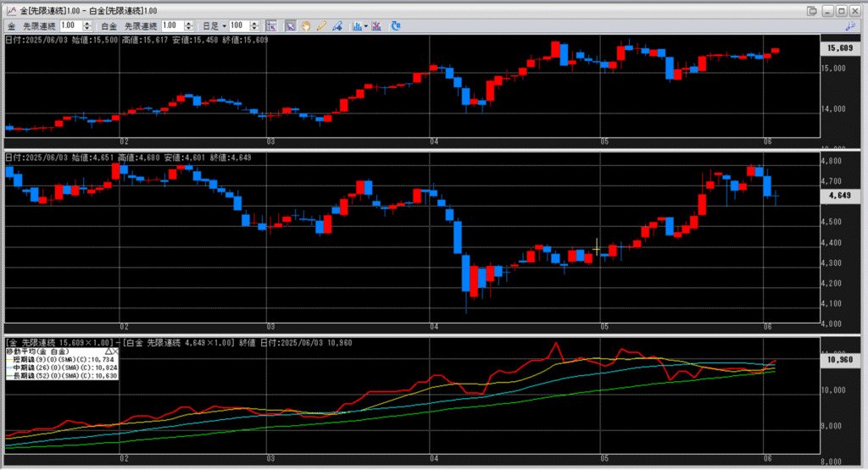Close the 移動平均 legend box
Image resolution: width=868 pixels, height=470 pixels.
(115, 350)
